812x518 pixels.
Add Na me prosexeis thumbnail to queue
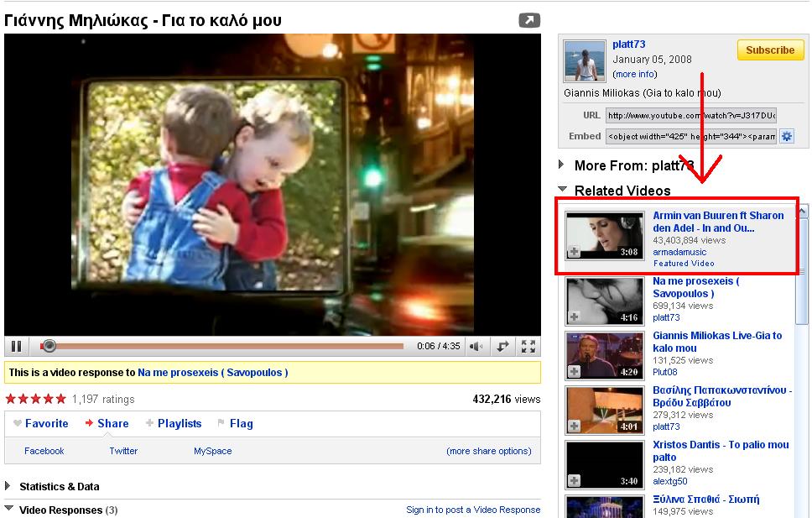click(574, 317)
